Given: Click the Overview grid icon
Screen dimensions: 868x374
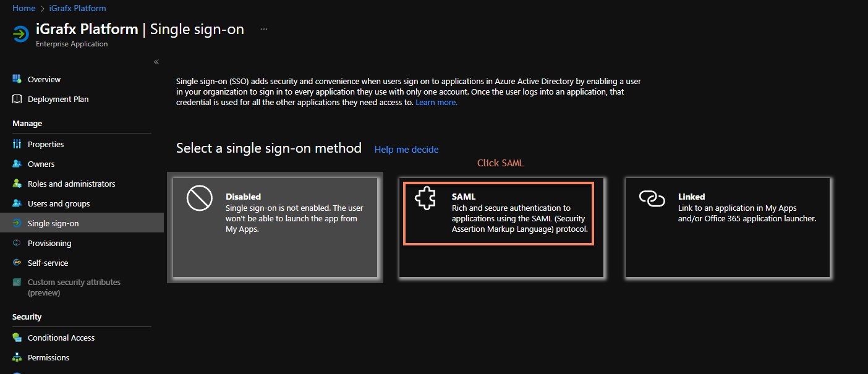Looking at the screenshot, I should click(x=17, y=79).
